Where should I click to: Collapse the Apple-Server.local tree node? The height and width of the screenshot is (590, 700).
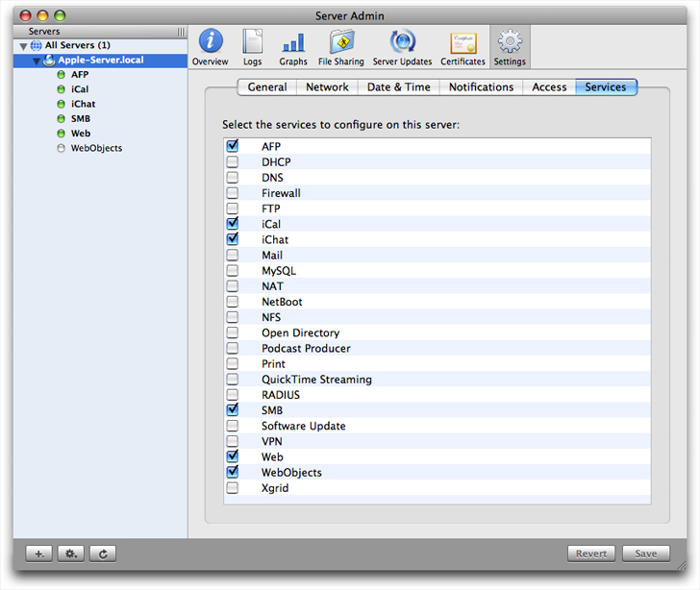click(36, 61)
